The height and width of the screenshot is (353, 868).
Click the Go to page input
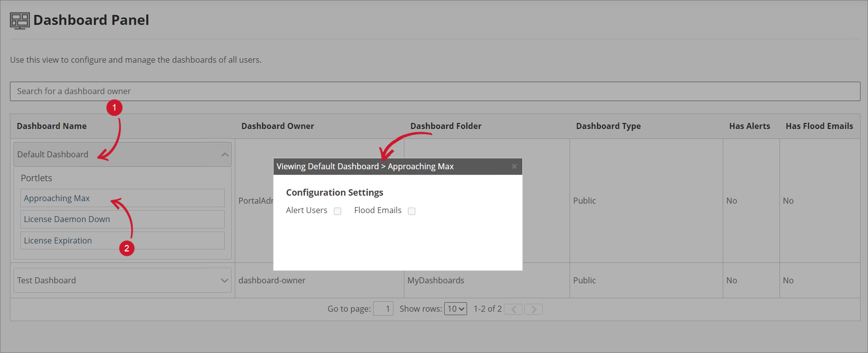[383, 309]
